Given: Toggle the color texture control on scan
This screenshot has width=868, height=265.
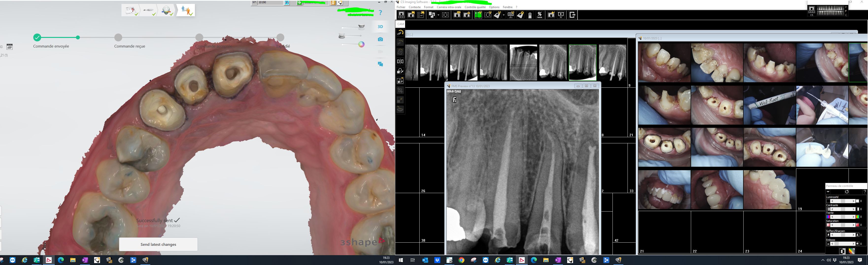Looking at the screenshot, I should tap(361, 44).
